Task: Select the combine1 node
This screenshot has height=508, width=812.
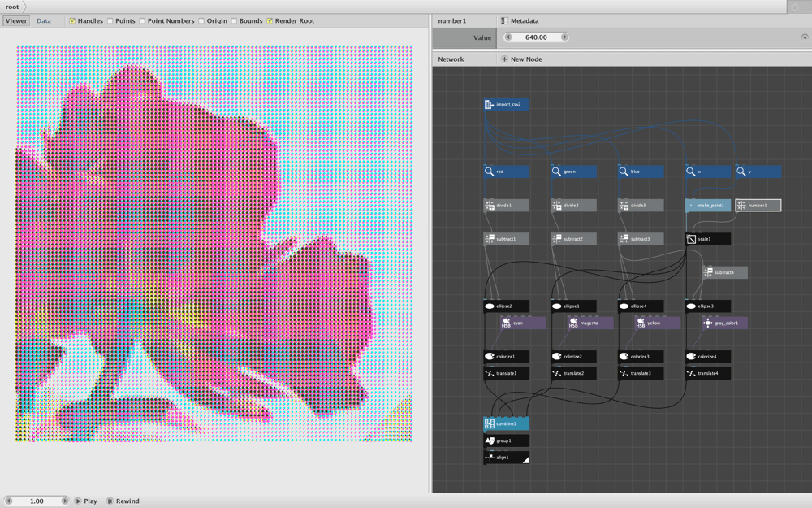Action: pyautogui.click(x=507, y=424)
